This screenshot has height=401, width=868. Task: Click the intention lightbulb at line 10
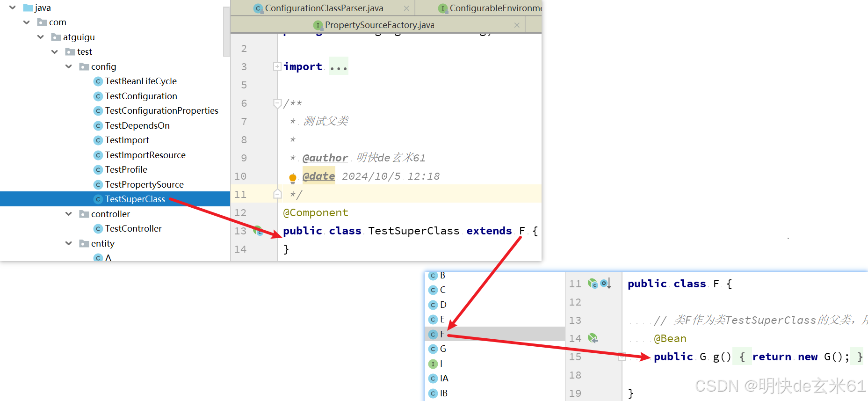tap(293, 177)
